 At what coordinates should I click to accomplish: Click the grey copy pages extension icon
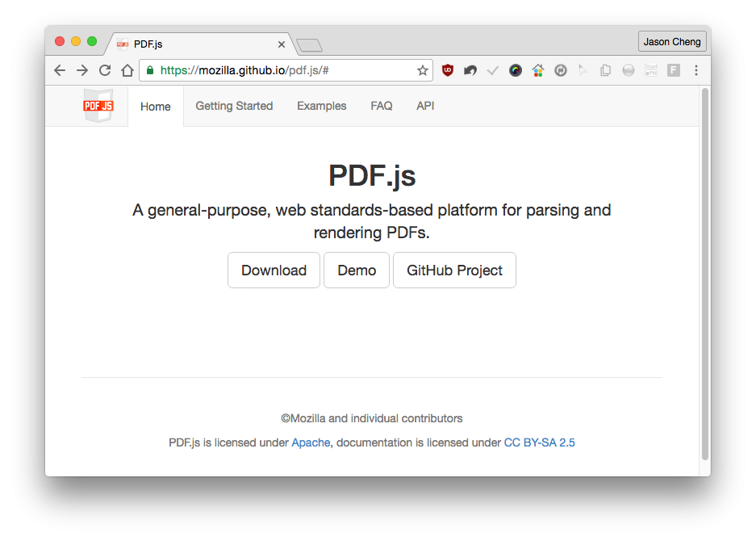point(606,70)
